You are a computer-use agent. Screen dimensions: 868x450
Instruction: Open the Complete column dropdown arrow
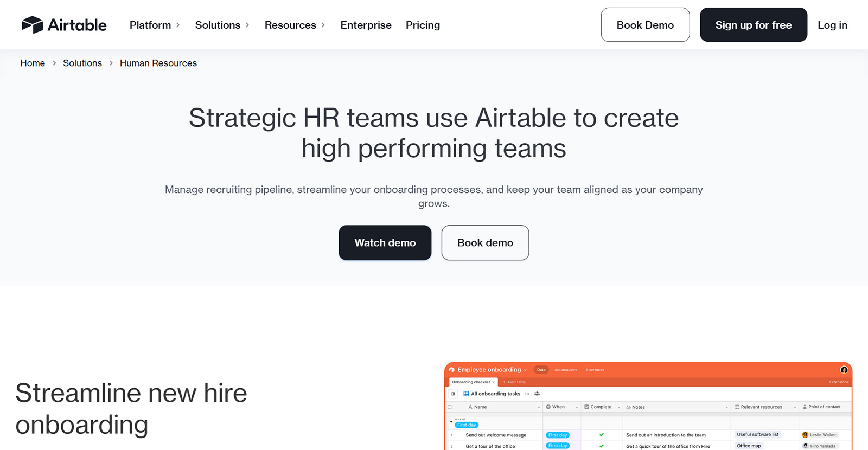pos(618,407)
